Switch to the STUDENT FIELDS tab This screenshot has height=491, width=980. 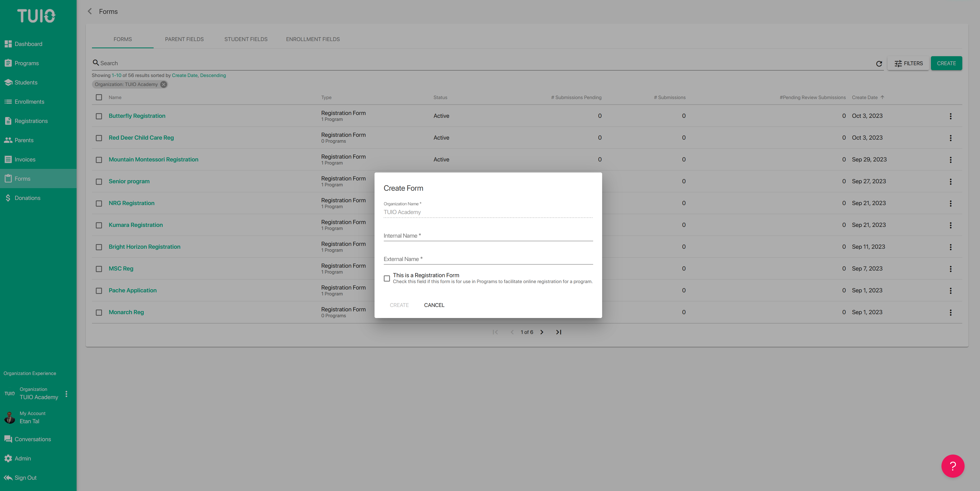tap(246, 39)
